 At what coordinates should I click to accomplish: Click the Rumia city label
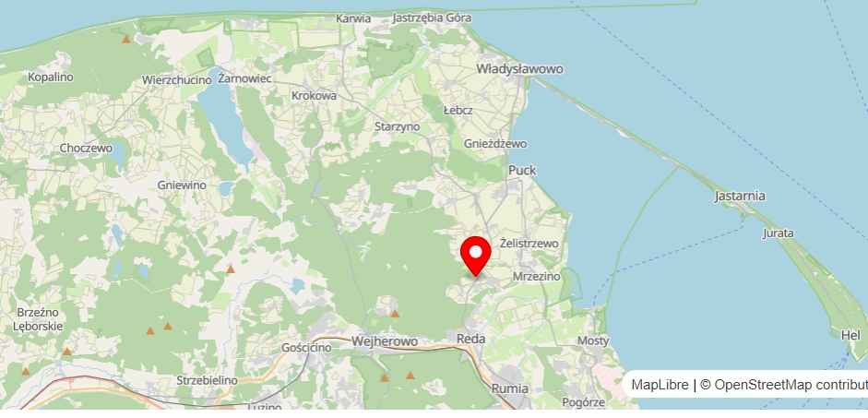tap(510, 388)
